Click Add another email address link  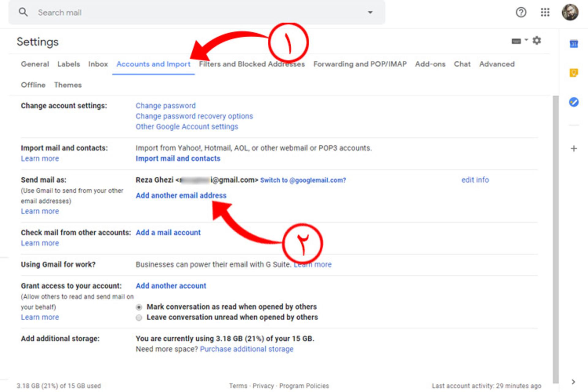[181, 196]
